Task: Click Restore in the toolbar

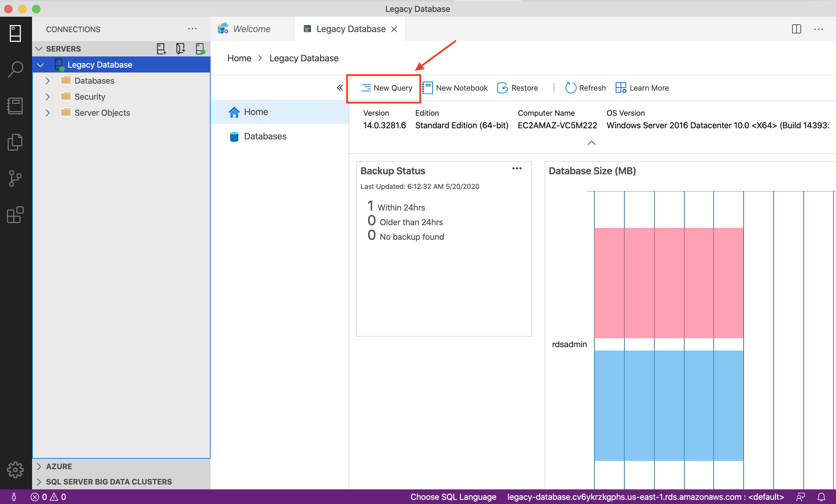Action: pyautogui.click(x=518, y=88)
